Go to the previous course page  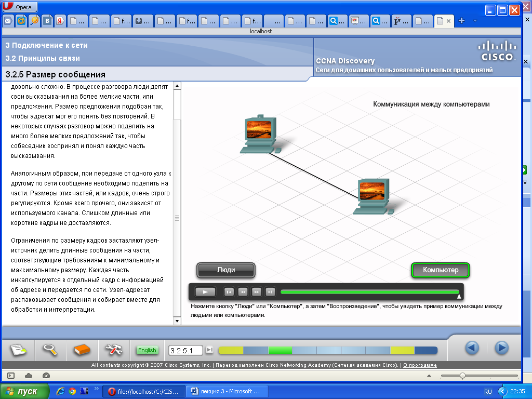pos(472,348)
